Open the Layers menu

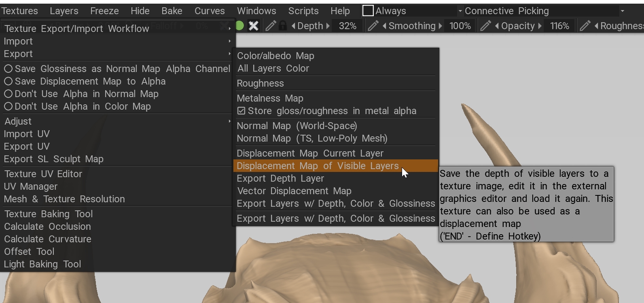coord(64,11)
